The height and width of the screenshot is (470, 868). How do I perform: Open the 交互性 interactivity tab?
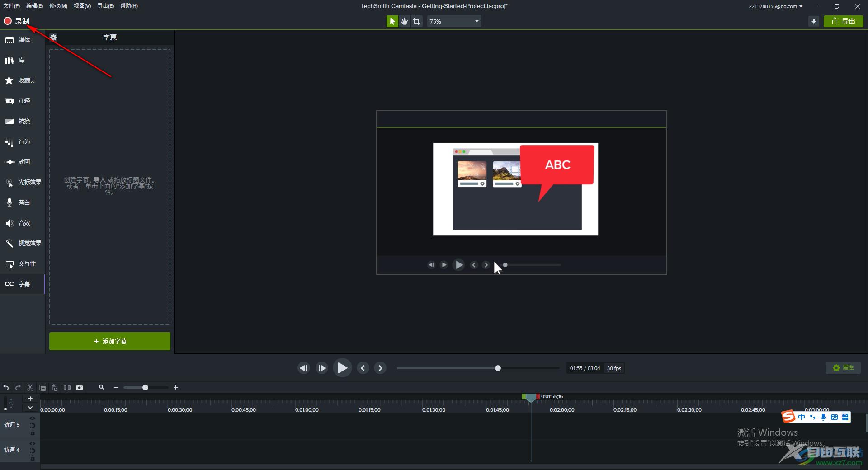pyautogui.click(x=23, y=263)
